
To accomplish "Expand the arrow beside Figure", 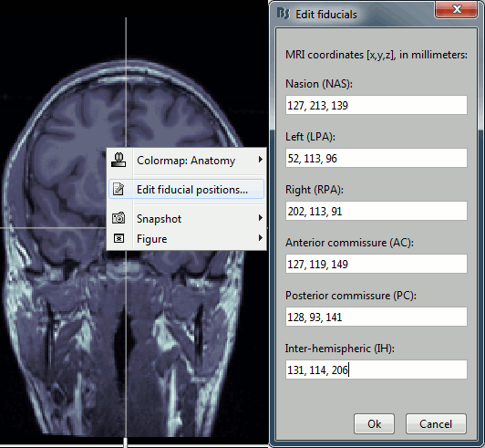I will tap(261, 238).
